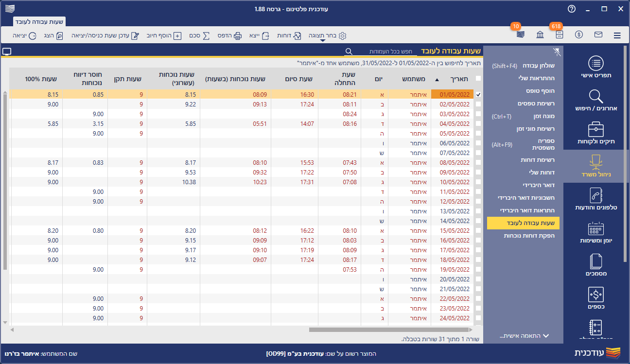Open מונה זמן menu item
The image size is (630, 364).
[523, 116]
